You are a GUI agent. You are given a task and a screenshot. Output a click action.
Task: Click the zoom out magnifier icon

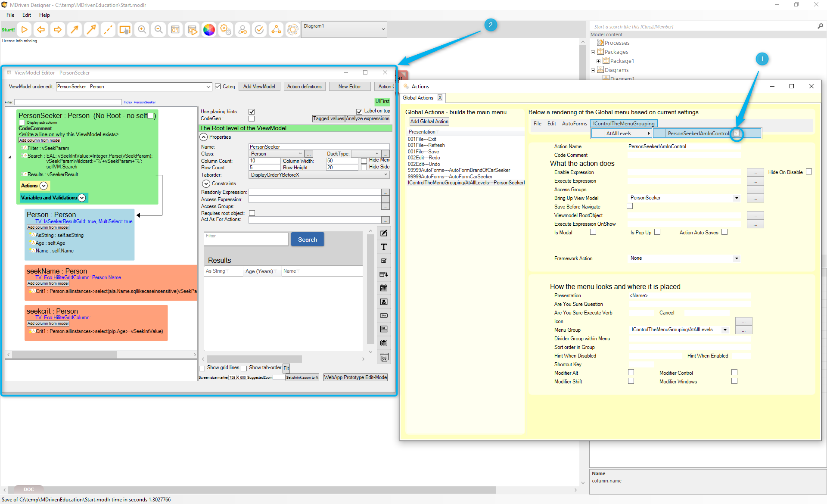(x=159, y=30)
